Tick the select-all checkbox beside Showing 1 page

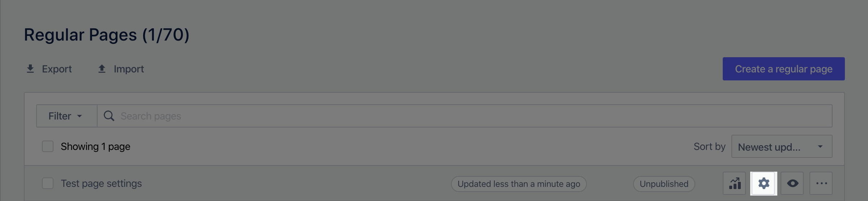48,146
